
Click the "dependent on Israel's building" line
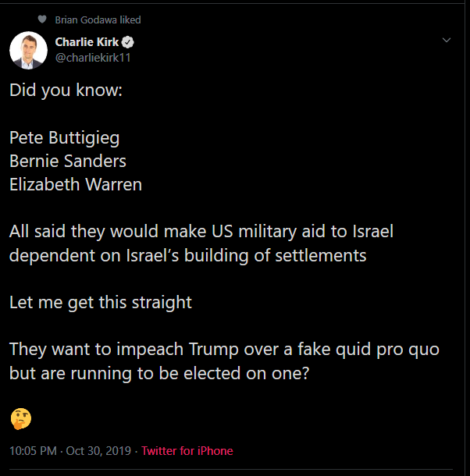[187, 255]
